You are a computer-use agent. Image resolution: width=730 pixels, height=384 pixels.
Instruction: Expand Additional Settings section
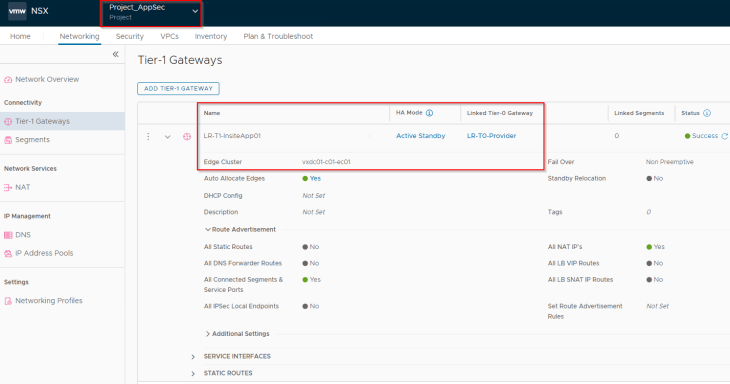pos(208,334)
